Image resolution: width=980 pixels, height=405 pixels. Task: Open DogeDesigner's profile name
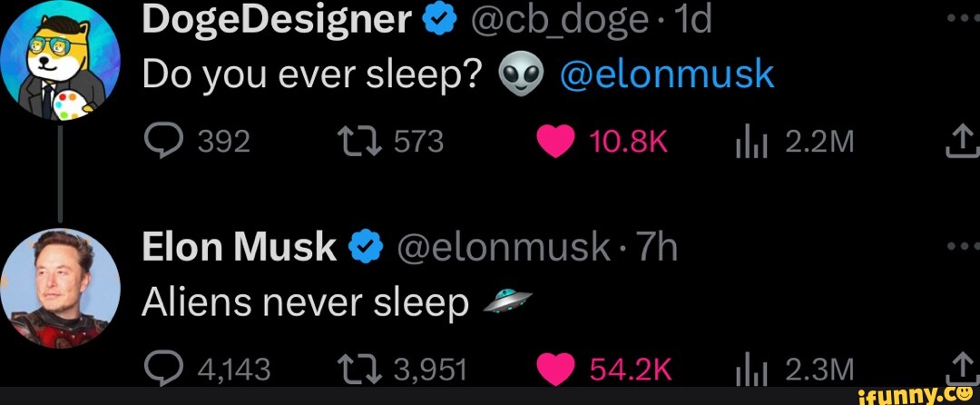[277, 19]
